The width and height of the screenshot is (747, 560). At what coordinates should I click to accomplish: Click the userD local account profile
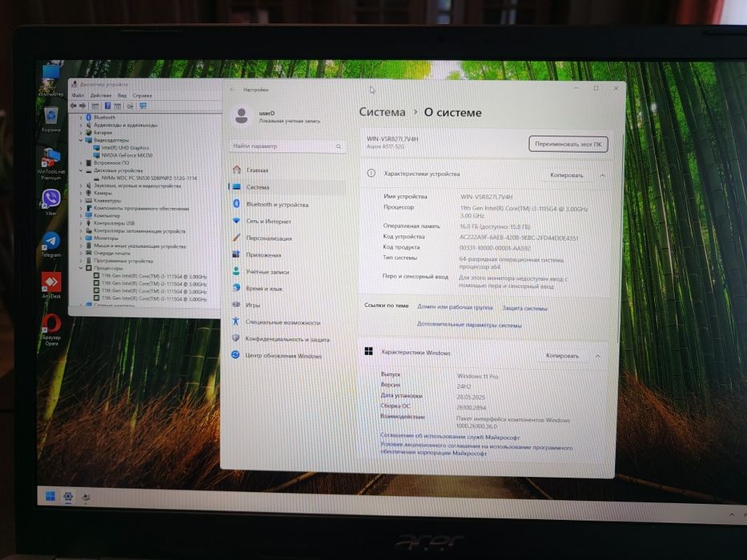click(x=276, y=116)
